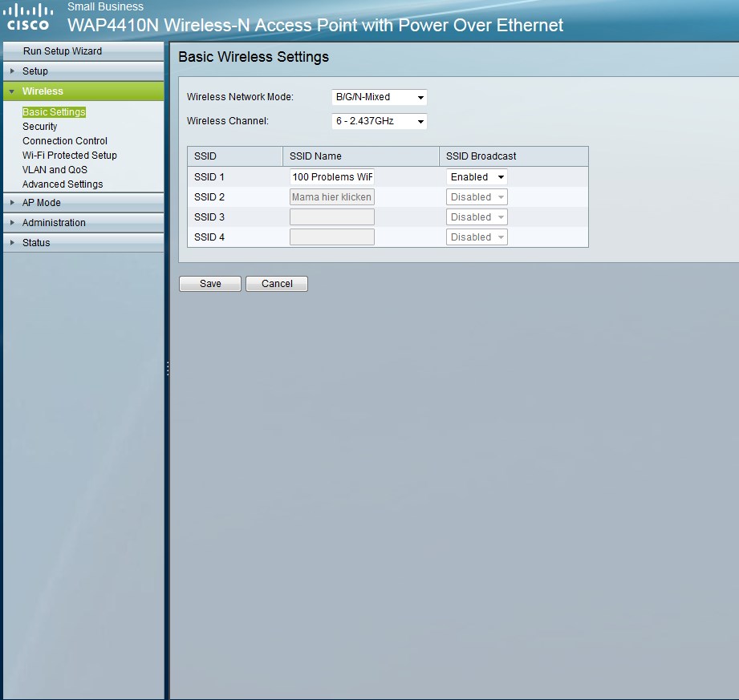The height and width of the screenshot is (700, 739).
Task: Click the Cisco logo
Action: (28, 18)
